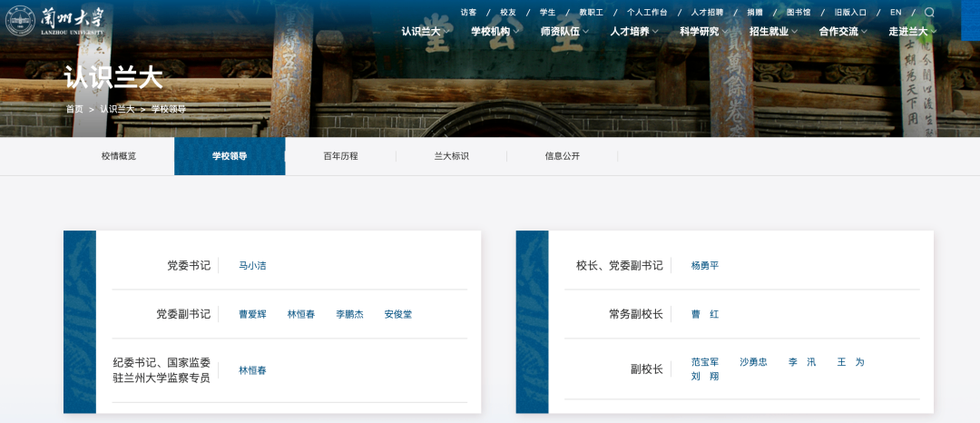
Task: Open the 招生就业 navigation menu
Action: (x=773, y=32)
